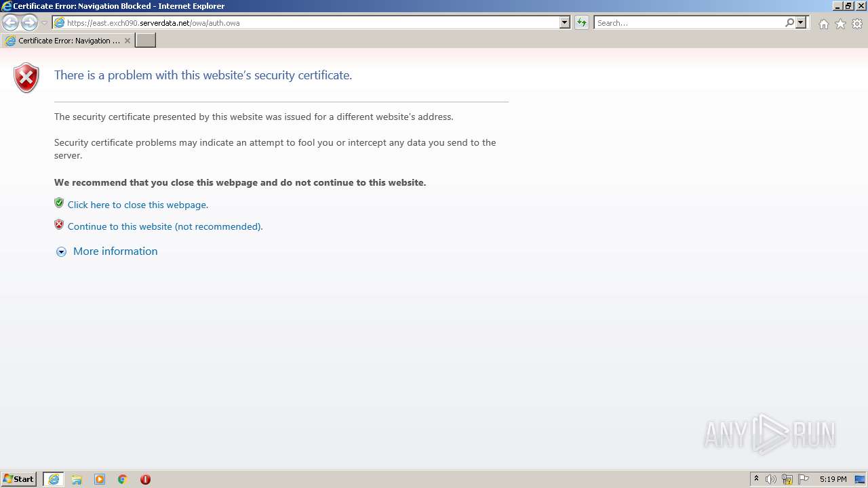This screenshot has height=488, width=868.
Task: Click the red stop-sign taskbar icon
Action: click(x=145, y=479)
